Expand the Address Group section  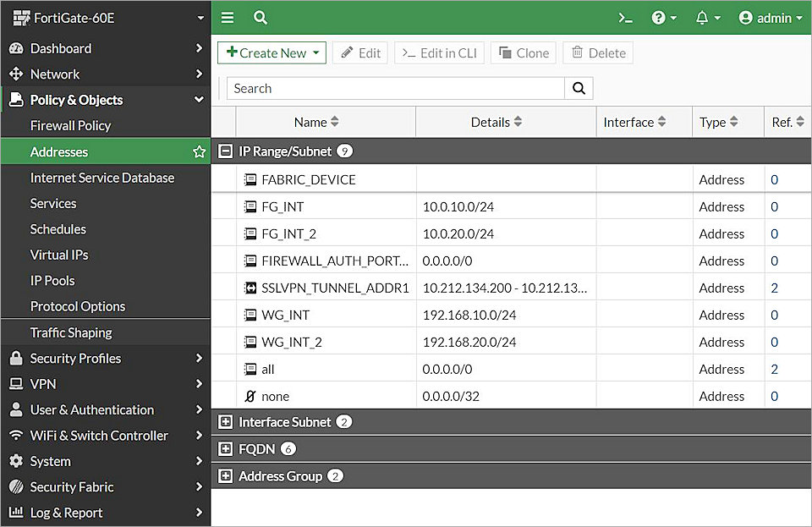click(x=225, y=476)
